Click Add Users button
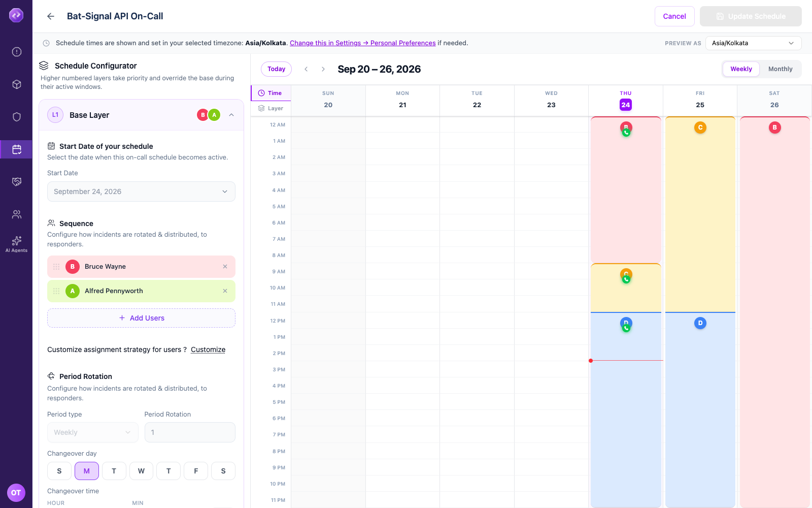 point(141,318)
